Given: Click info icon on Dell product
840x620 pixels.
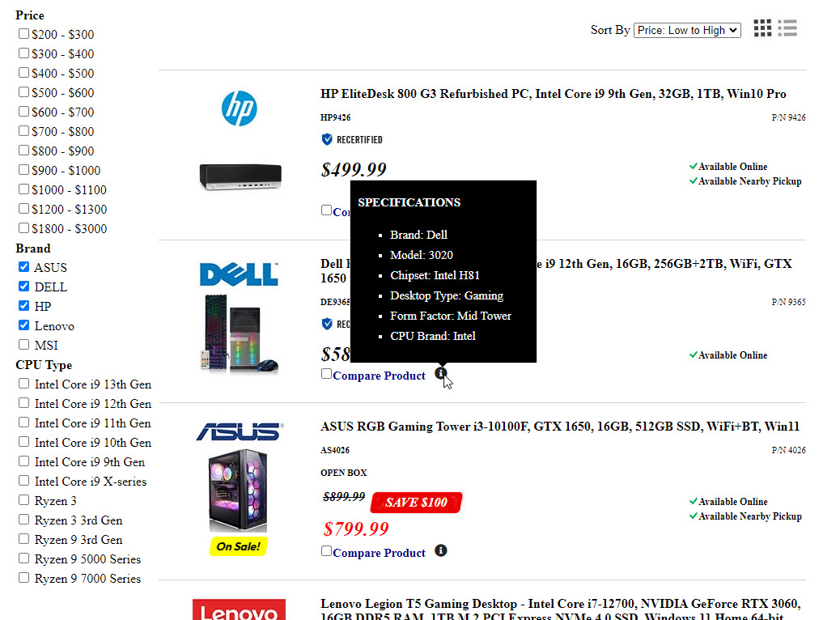Looking at the screenshot, I should coord(440,373).
